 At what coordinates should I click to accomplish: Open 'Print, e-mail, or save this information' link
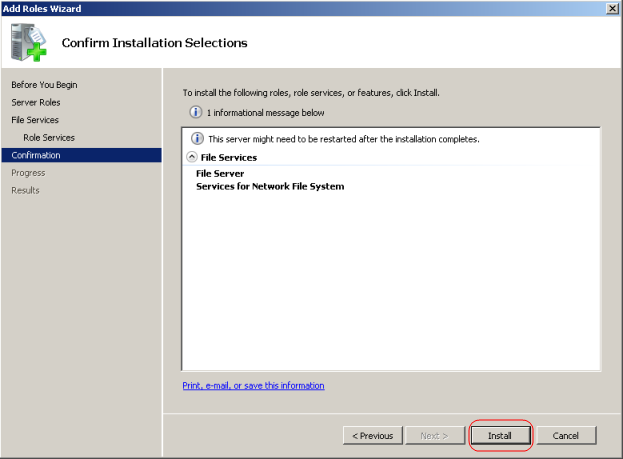coord(253,386)
